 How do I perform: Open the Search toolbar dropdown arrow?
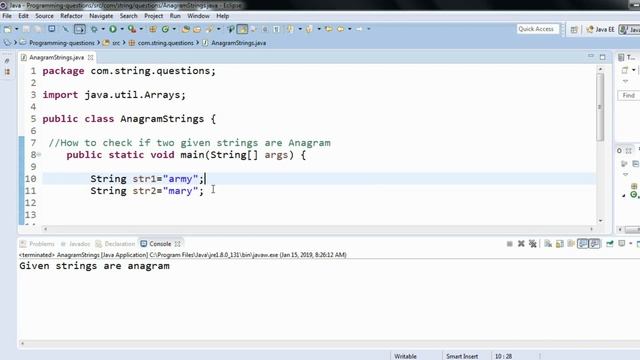(219, 29)
